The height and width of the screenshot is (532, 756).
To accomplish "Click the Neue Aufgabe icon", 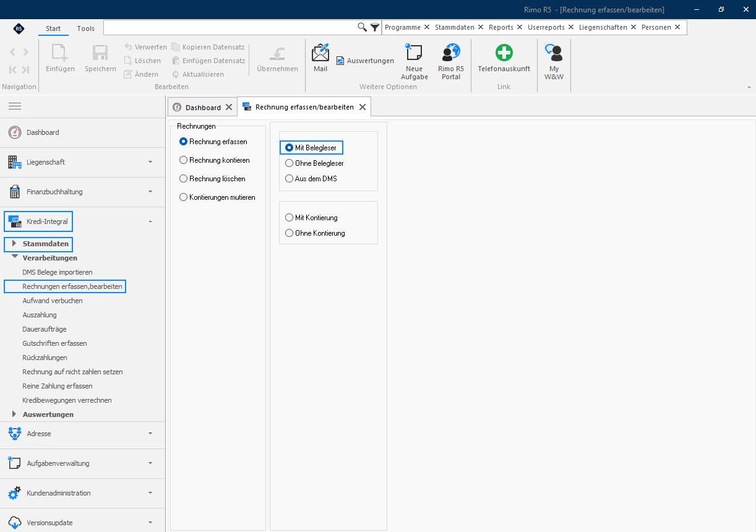I will tap(414, 53).
